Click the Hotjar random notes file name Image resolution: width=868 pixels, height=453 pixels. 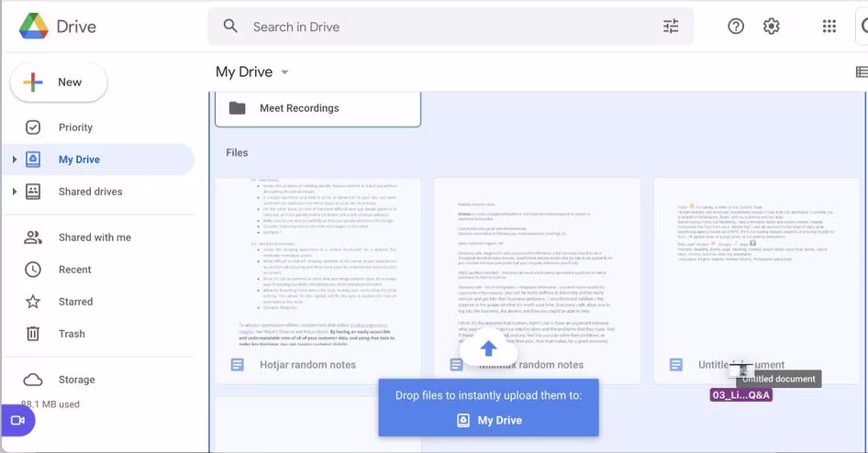coord(307,364)
